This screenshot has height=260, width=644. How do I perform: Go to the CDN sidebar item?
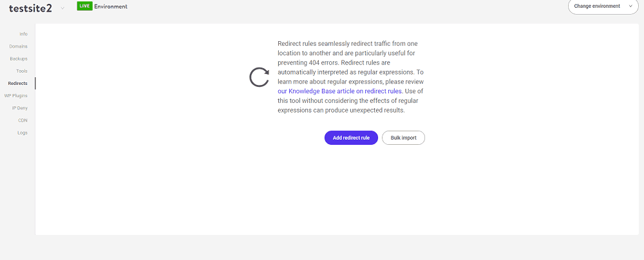coord(23,120)
